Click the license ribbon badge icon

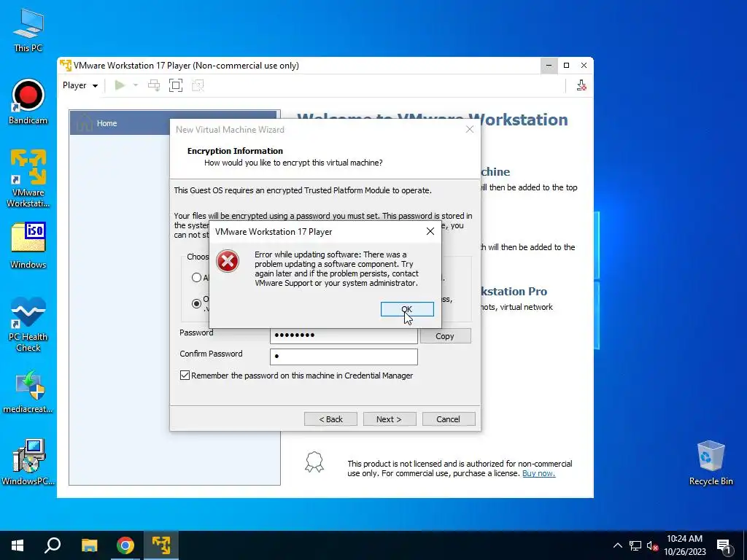(x=314, y=462)
